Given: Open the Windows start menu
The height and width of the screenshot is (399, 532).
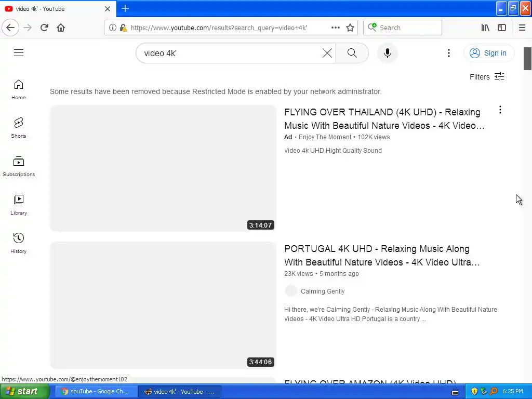Looking at the screenshot, I should coord(24,392).
